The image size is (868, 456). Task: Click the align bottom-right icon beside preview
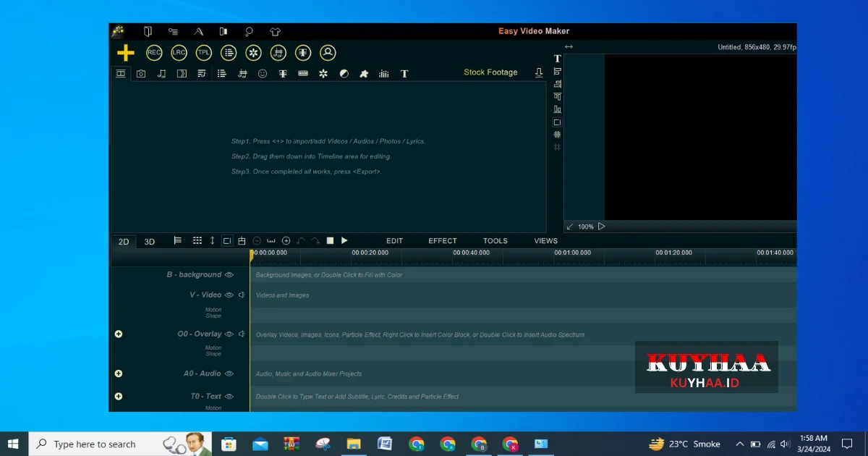tap(557, 84)
